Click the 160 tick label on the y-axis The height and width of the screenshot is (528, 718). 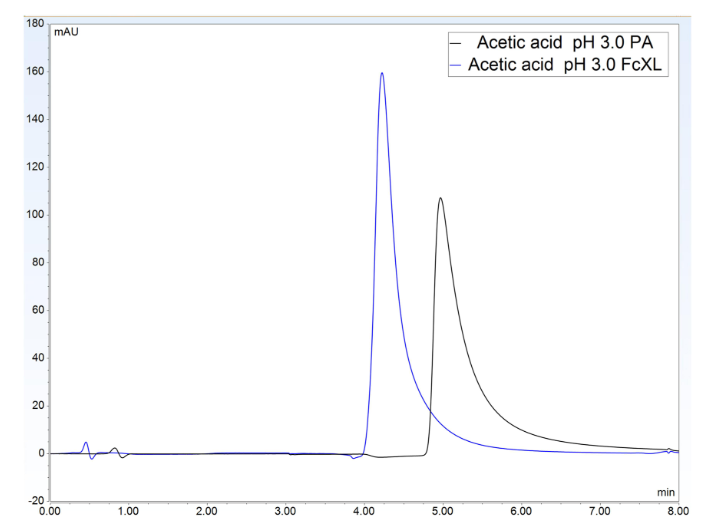(35, 72)
